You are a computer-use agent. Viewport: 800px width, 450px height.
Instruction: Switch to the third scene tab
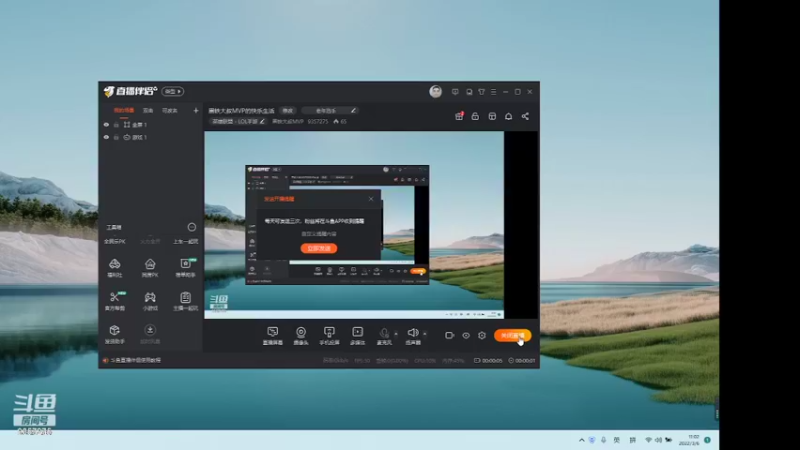click(169, 110)
